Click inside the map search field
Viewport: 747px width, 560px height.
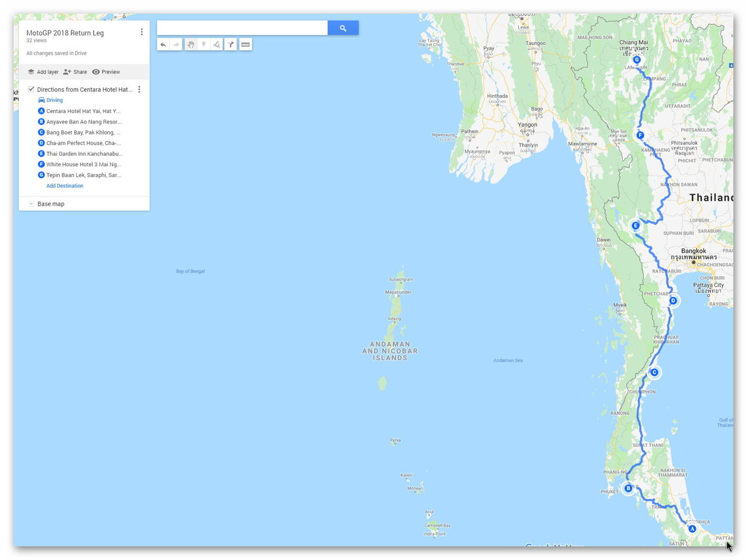coord(242,28)
